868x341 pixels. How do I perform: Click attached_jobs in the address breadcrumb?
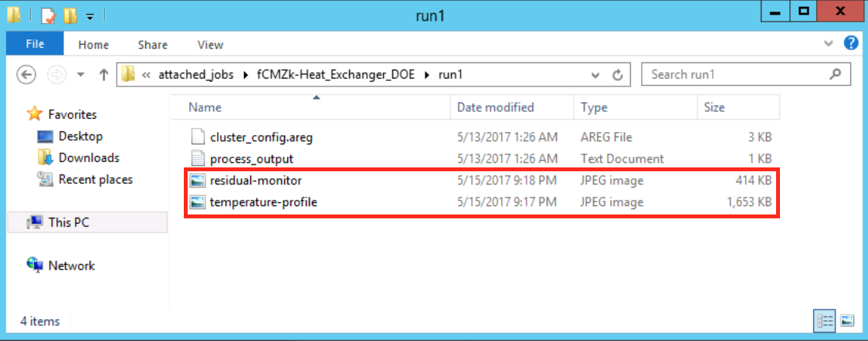click(x=195, y=75)
